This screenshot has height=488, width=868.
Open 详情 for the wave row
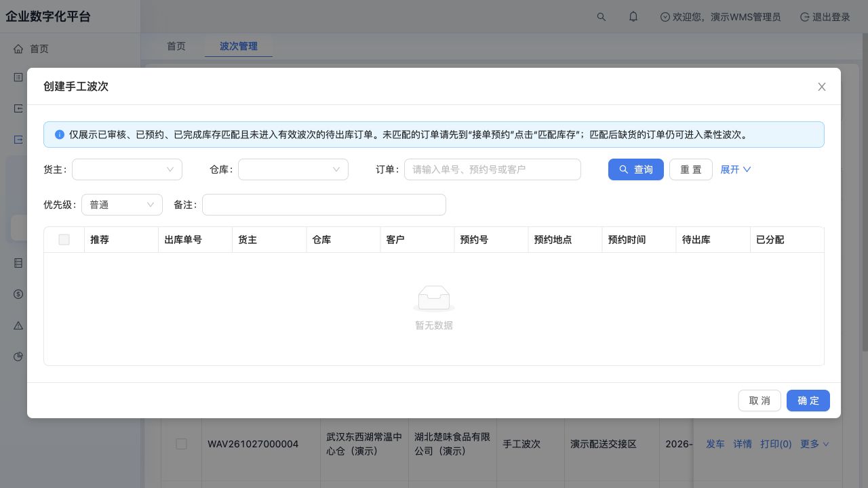(743, 444)
